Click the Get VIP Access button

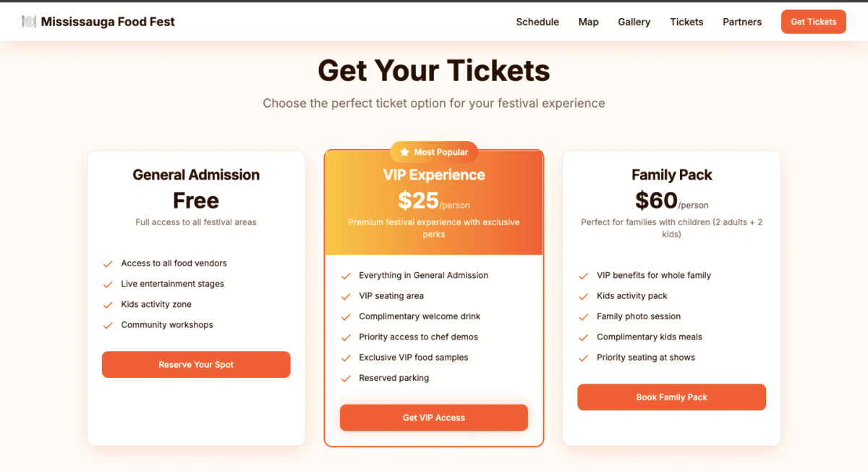[x=434, y=418]
